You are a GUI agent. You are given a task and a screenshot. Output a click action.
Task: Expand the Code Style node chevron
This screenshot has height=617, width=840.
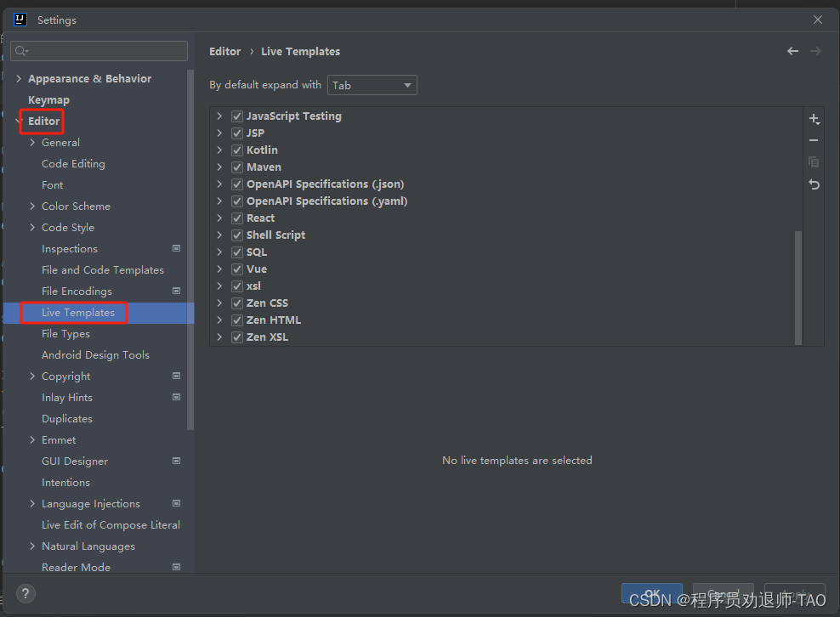[x=32, y=228]
